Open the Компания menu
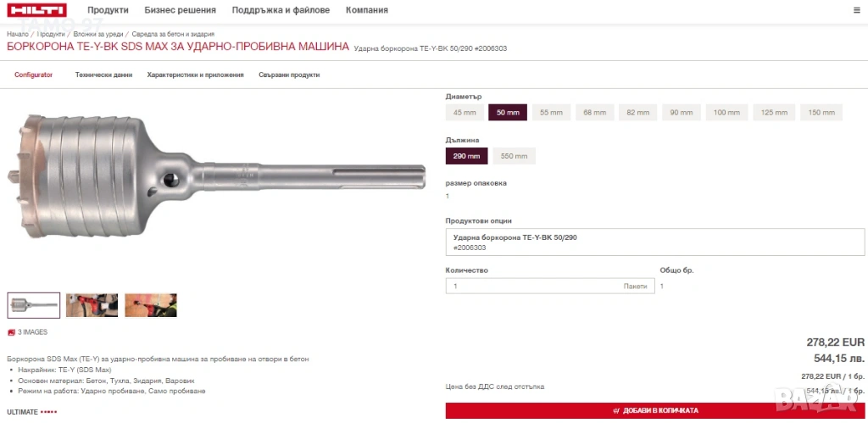Viewport: 868px width, 423px height. tap(366, 10)
